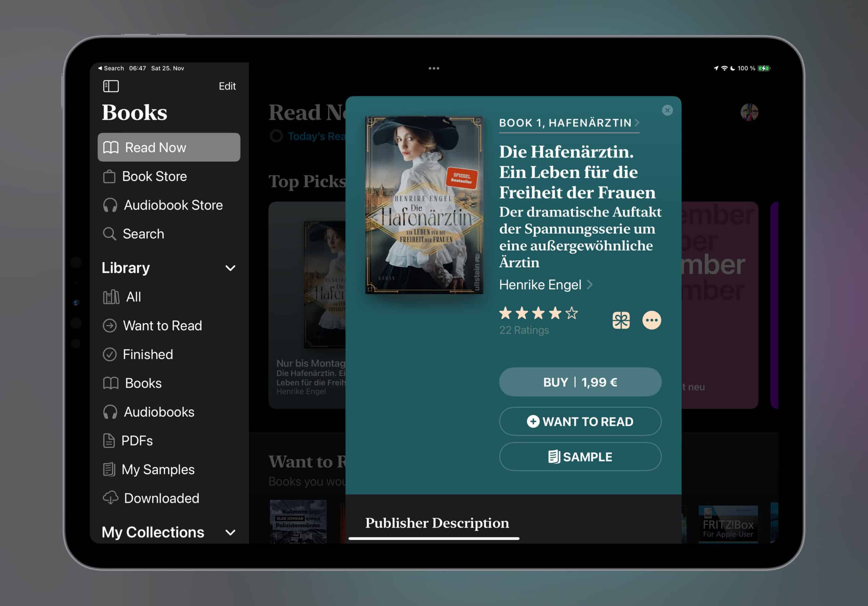Collapse My Collections section chevron
Viewport: 868px width, 606px height.
point(230,533)
